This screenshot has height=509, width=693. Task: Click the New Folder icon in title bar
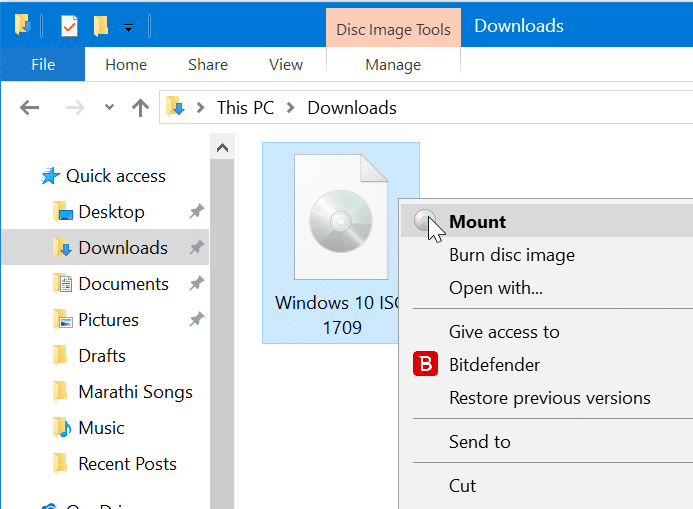click(x=101, y=25)
